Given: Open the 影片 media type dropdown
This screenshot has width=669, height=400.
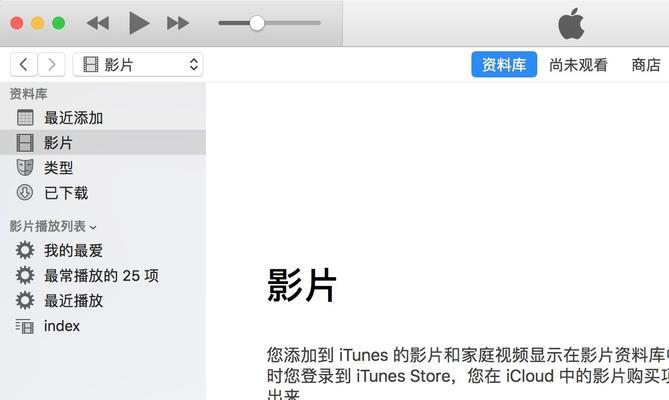Looking at the screenshot, I should [x=138, y=65].
